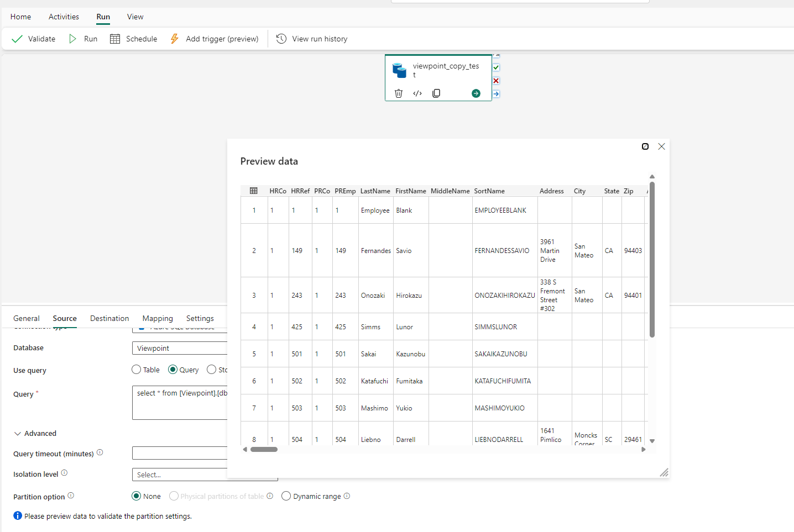Open the Activities ribbon tab

[x=63, y=17]
